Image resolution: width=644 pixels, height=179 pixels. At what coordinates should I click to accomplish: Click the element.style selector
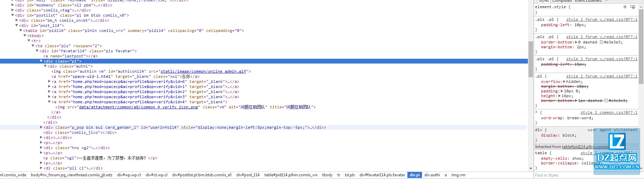(550, 7)
